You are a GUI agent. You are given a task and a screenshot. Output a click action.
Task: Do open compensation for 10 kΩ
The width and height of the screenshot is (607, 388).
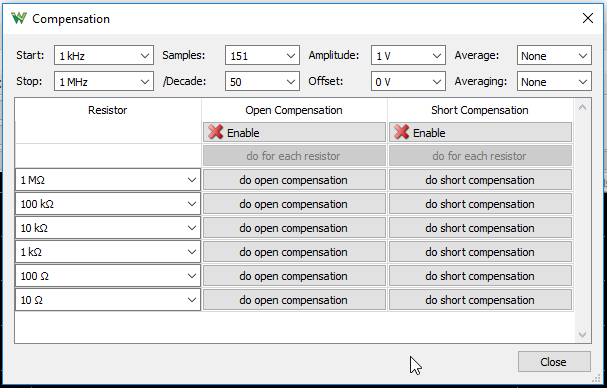tap(294, 228)
